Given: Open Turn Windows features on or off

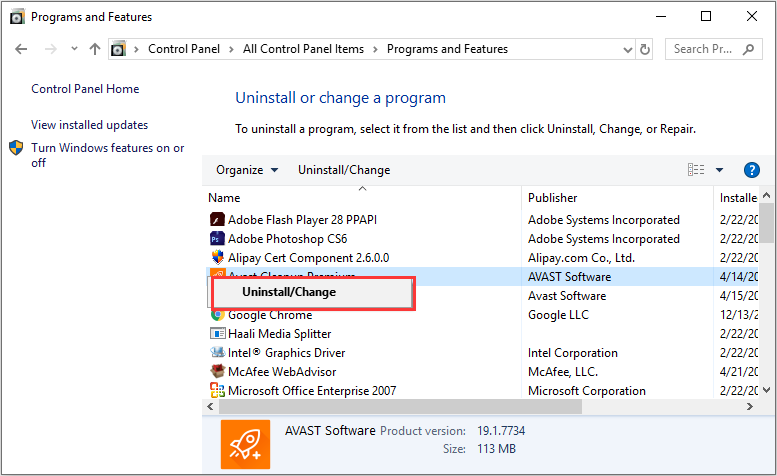Looking at the screenshot, I should (x=108, y=155).
